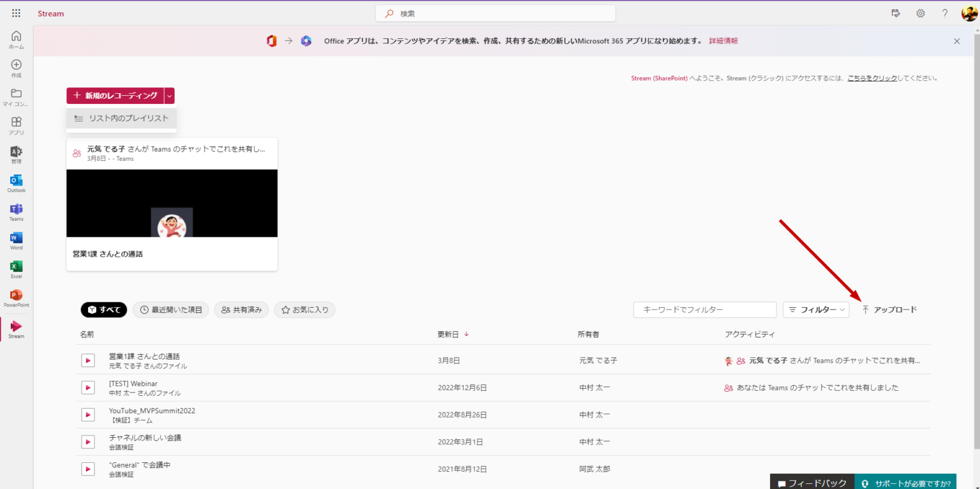Open the フィルター dropdown
Image resolution: width=980 pixels, height=489 pixels.
pos(816,310)
